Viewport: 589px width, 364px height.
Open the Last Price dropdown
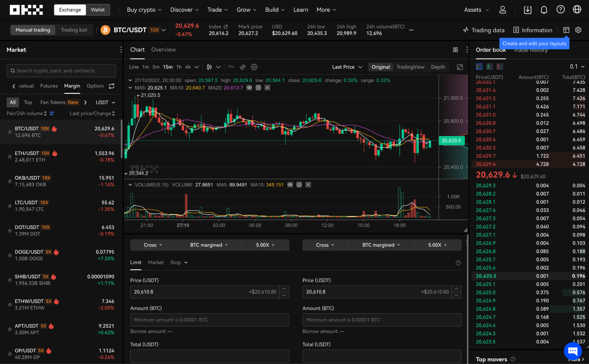[347, 67]
